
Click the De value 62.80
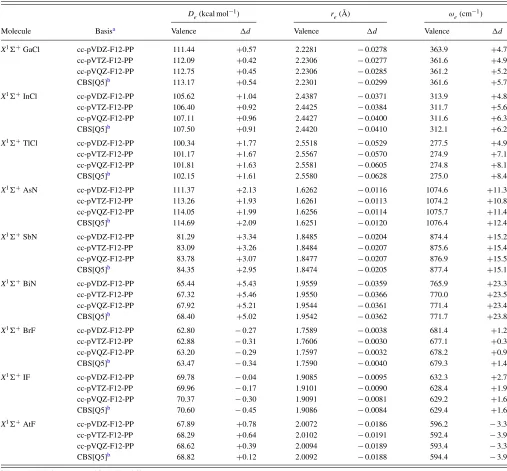[x=186, y=331]
